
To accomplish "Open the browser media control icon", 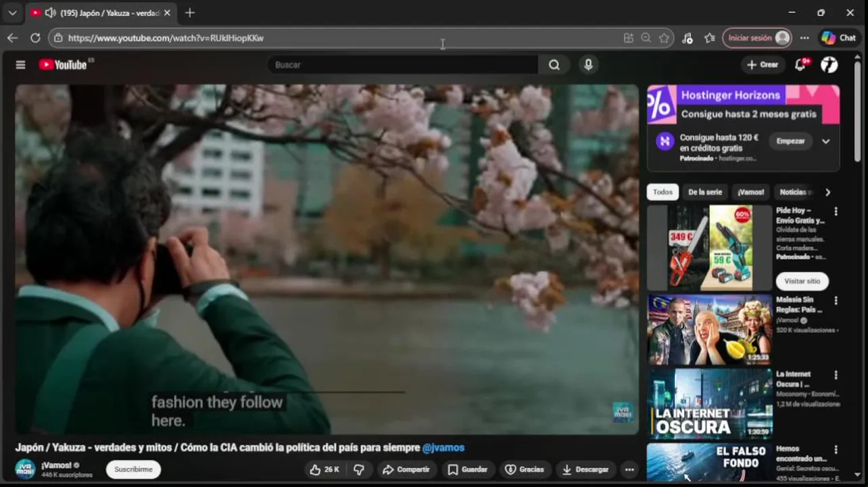I will [687, 38].
